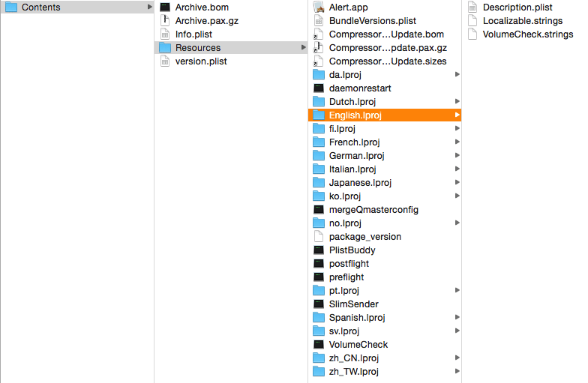Image resolution: width=588 pixels, height=383 pixels.
Task: Select the Info.plist file name
Action: tap(193, 34)
